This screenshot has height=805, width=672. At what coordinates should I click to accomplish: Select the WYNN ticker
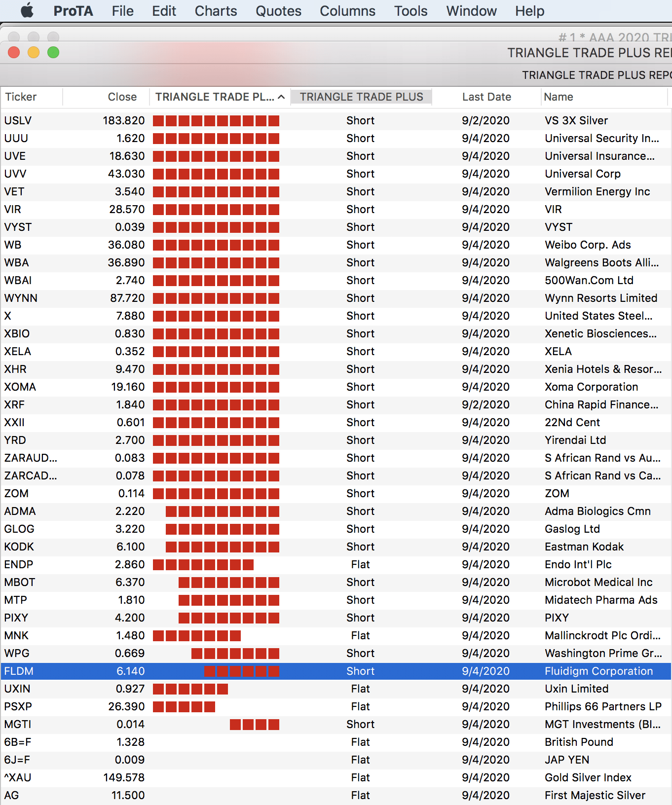pyautogui.click(x=21, y=298)
